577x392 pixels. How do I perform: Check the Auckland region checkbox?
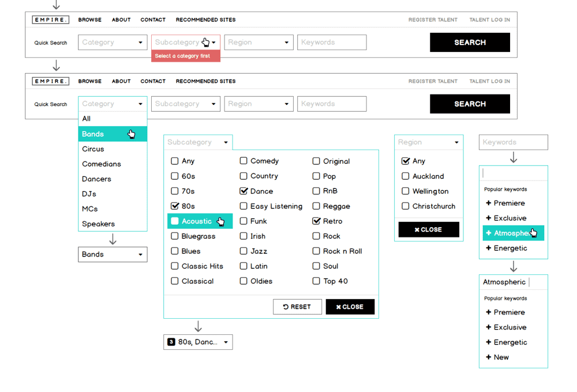[x=405, y=176]
